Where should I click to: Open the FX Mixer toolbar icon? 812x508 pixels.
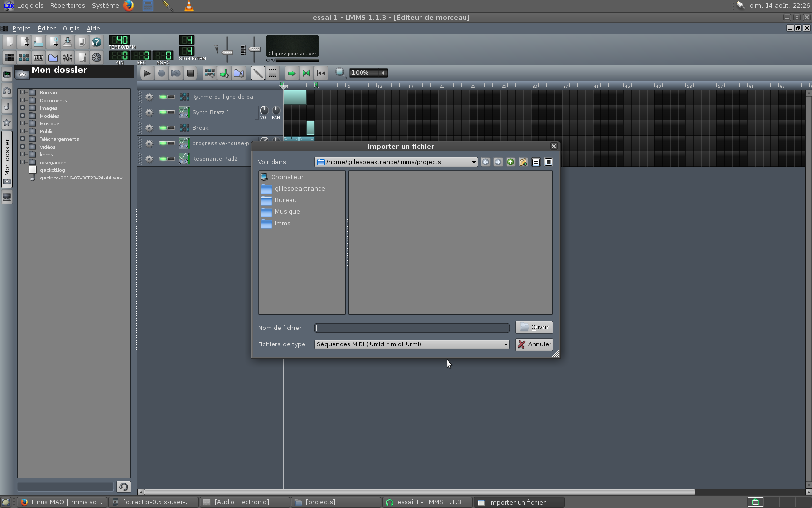pos(67,58)
